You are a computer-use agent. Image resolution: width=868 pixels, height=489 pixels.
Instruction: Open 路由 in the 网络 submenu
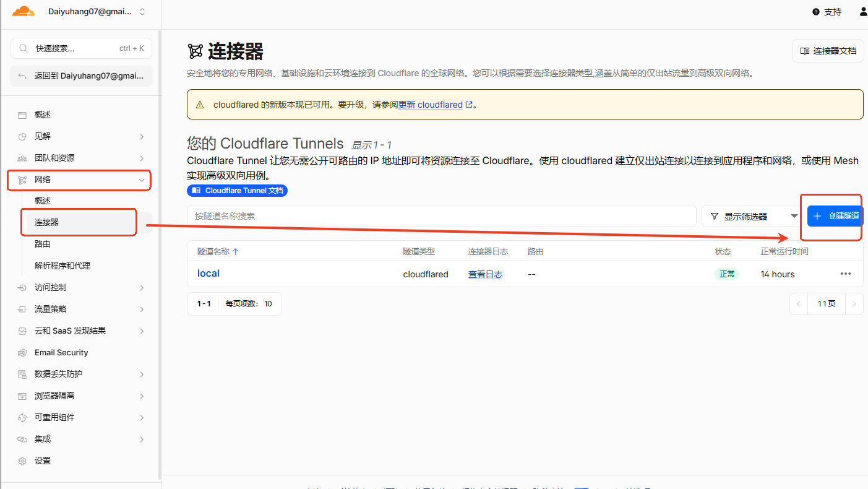(x=43, y=244)
